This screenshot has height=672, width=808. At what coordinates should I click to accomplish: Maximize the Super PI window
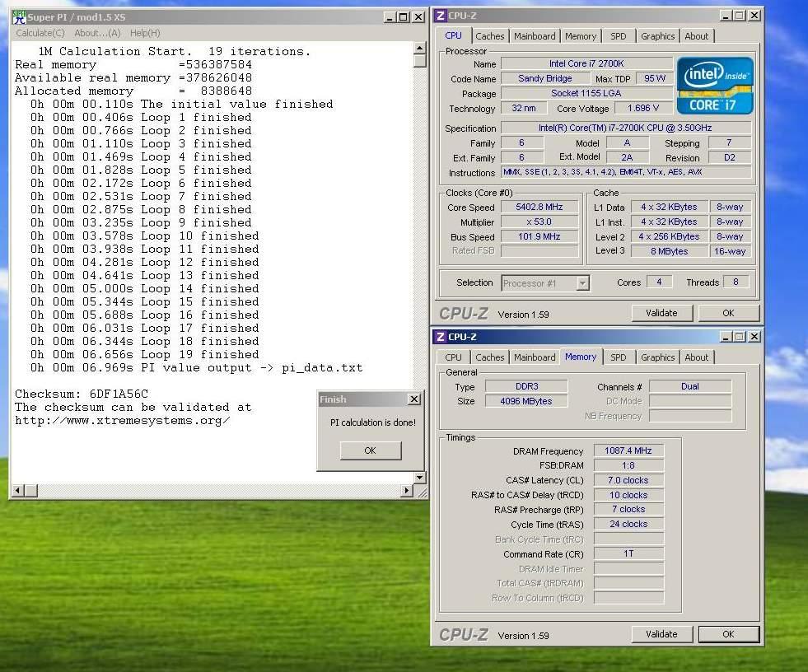pyautogui.click(x=404, y=17)
